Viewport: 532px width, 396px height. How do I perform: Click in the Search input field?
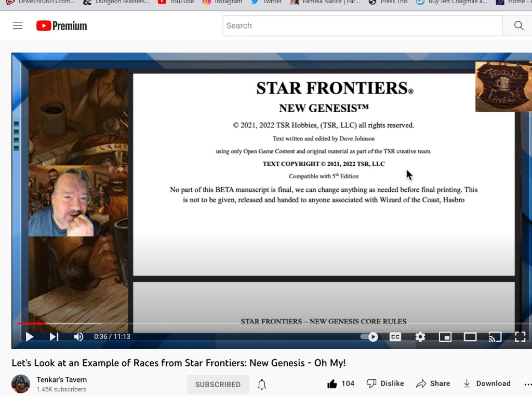(x=362, y=25)
